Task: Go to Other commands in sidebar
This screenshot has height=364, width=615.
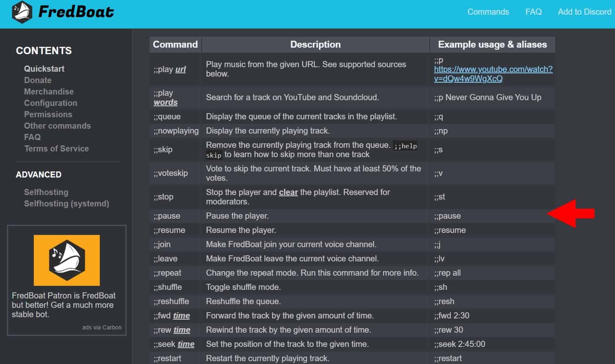Action: [57, 126]
